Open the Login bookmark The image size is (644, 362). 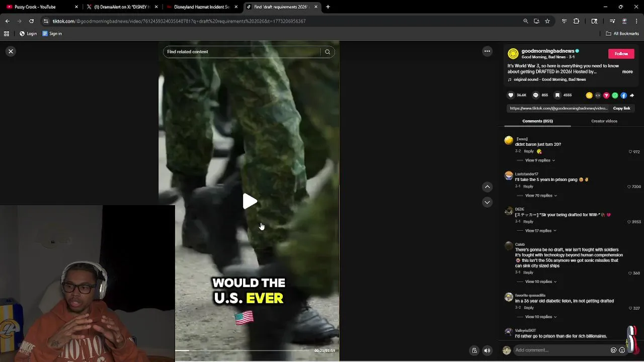pos(28,34)
